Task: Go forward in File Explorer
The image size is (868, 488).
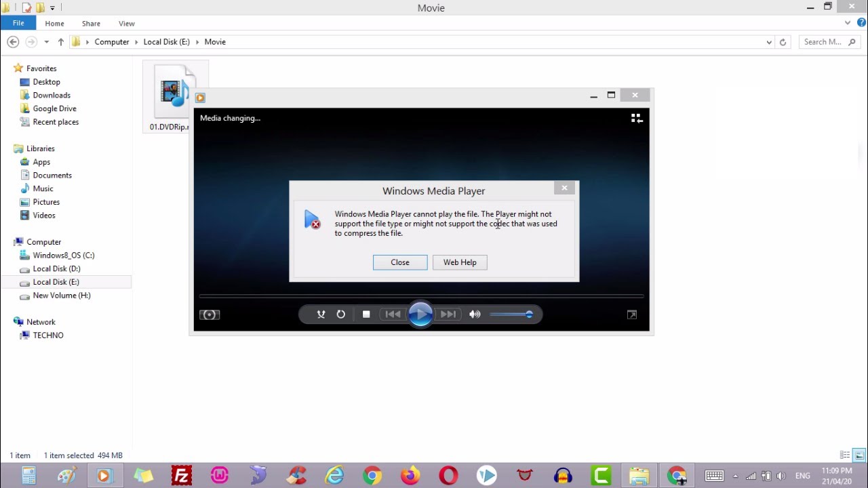Action: tap(31, 42)
